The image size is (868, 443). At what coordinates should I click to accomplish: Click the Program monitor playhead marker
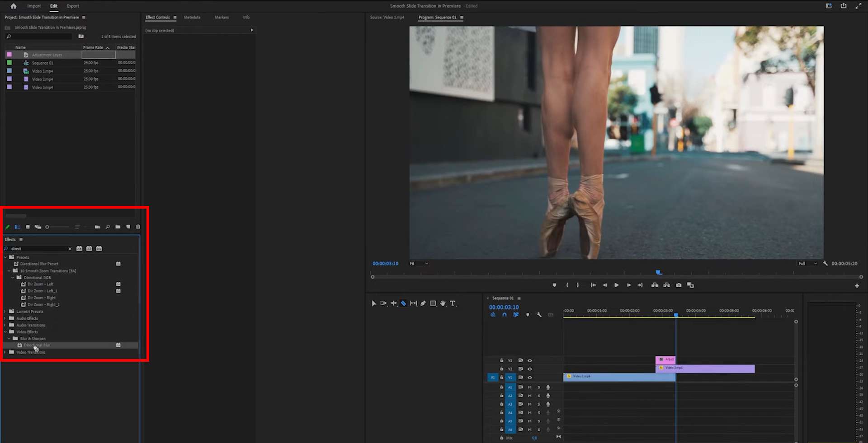point(659,272)
